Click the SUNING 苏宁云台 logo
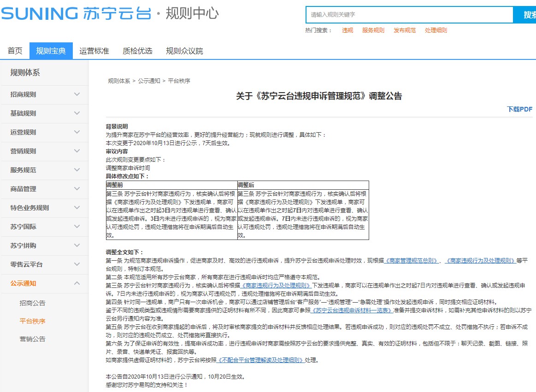Image resolution: width=536 pixels, height=392 pixels. point(76,14)
